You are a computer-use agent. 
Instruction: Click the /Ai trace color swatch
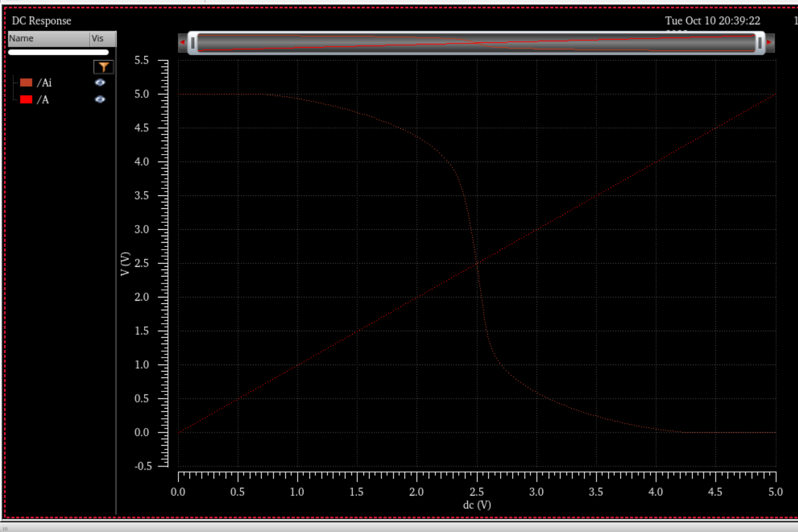(x=26, y=83)
